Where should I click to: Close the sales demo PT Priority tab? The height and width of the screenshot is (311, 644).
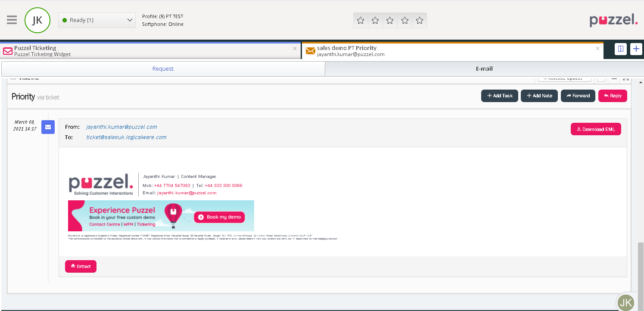coord(597,49)
